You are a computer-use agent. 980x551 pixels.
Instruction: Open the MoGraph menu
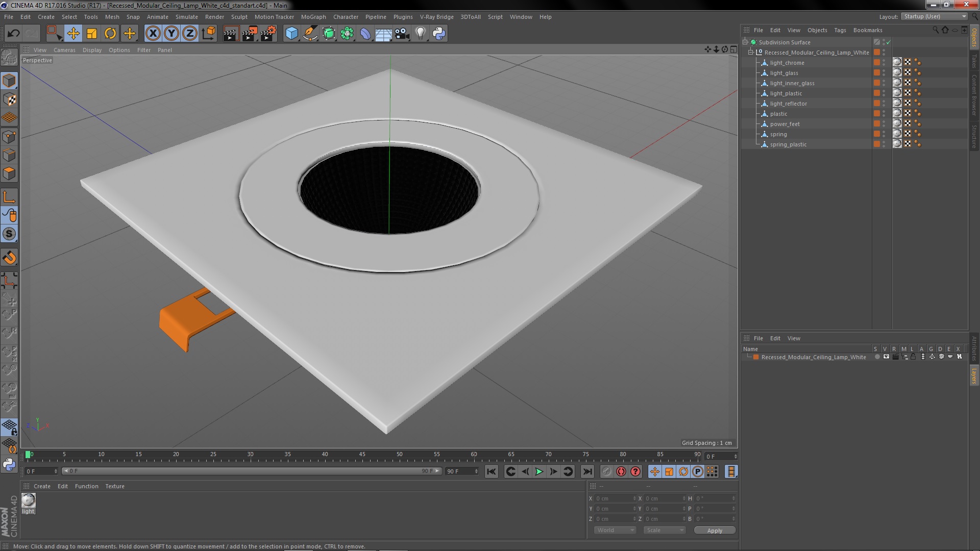click(313, 17)
